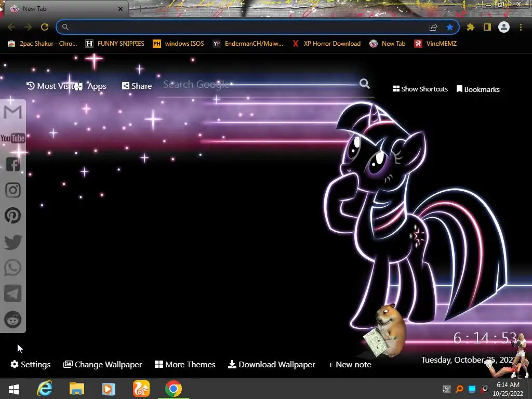
Task: Open Chrome three-dot menu
Action: [521, 27]
